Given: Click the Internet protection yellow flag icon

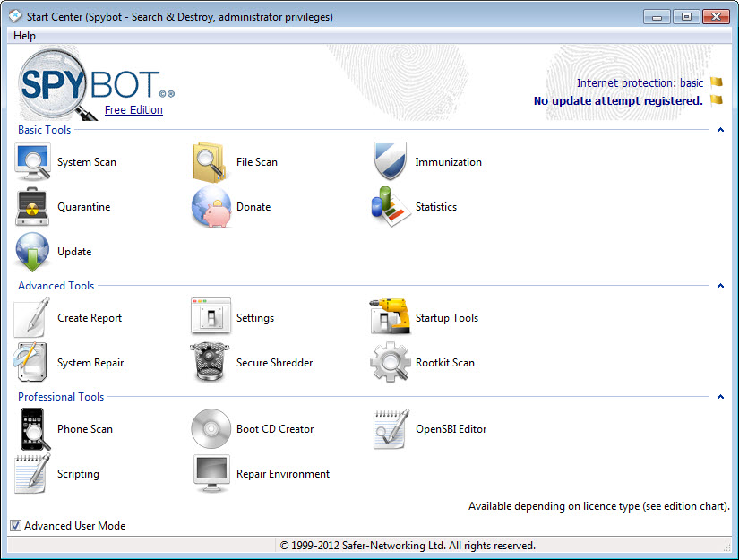Looking at the screenshot, I should click(717, 82).
